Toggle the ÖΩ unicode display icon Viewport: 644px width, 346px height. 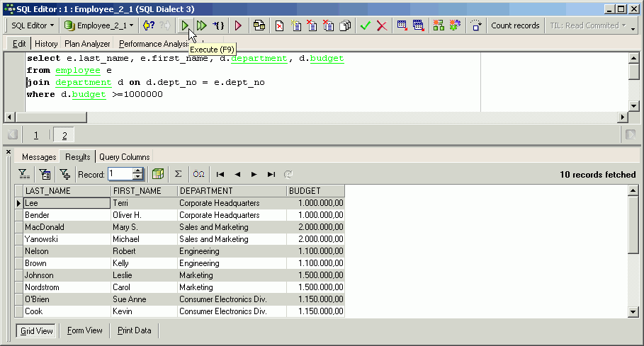(x=199, y=174)
